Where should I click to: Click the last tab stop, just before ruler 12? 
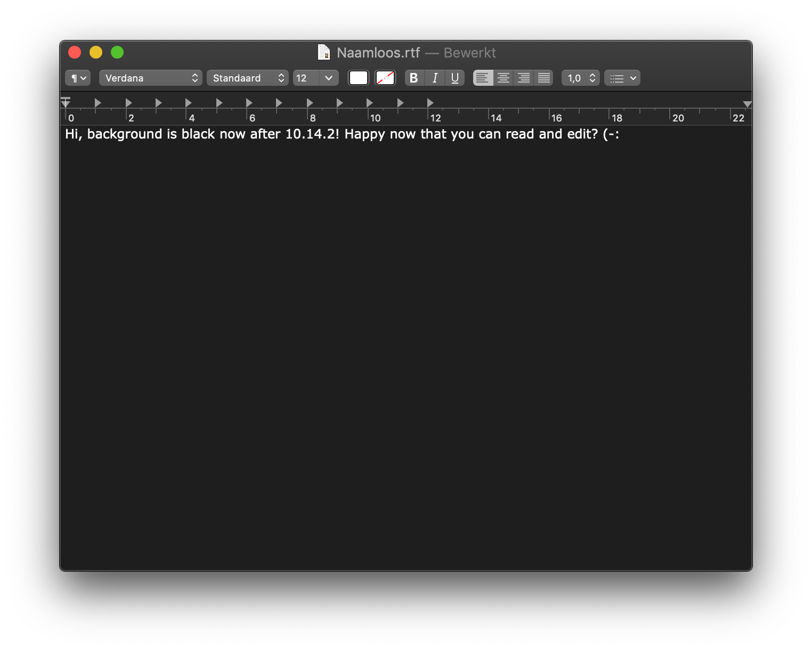click(x=430, y=102)
